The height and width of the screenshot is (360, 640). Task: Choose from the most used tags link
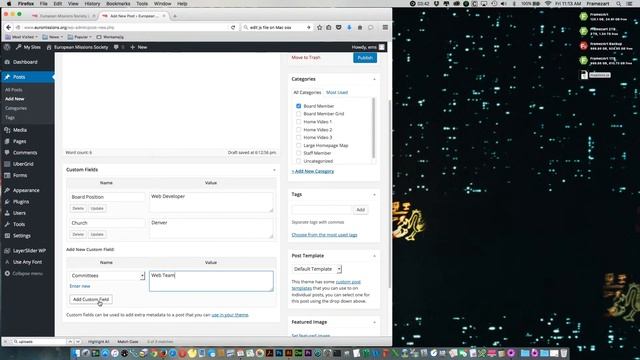324,235
